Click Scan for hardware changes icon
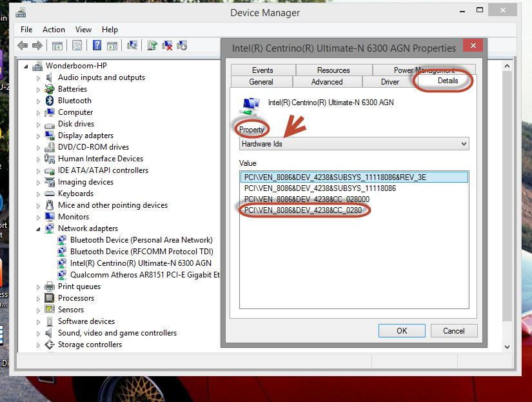The width and height of the screenshot is (532, 402). tap(132, 45)
